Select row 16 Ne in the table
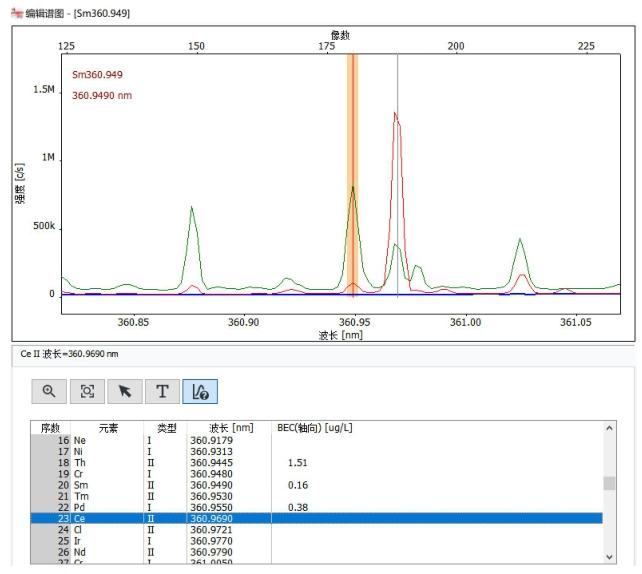The width and height of the screenshot is (642, 574). point(316,440)
